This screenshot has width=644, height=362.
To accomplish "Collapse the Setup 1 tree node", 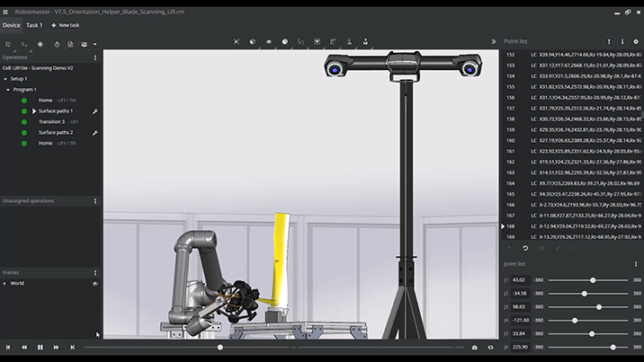I will pos(5,79).
